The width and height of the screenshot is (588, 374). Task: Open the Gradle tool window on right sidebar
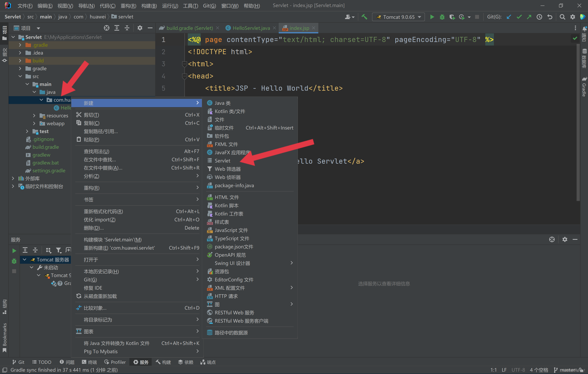pyautogui.click(x=584, y=87)
